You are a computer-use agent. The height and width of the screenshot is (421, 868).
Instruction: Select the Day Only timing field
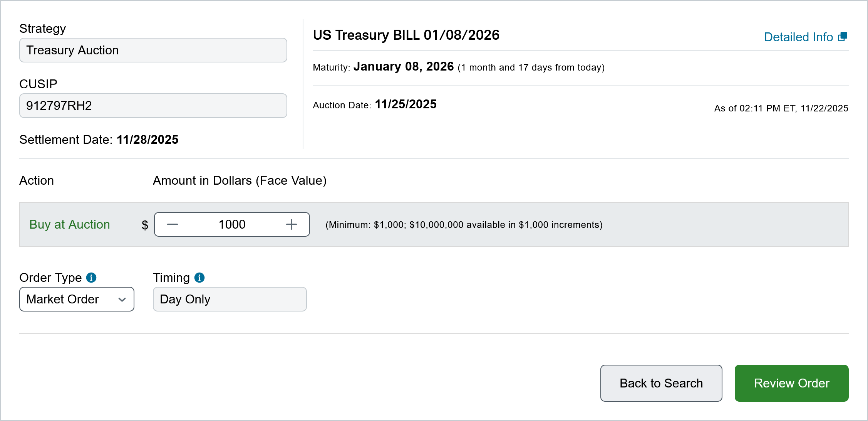pos(230,299)
